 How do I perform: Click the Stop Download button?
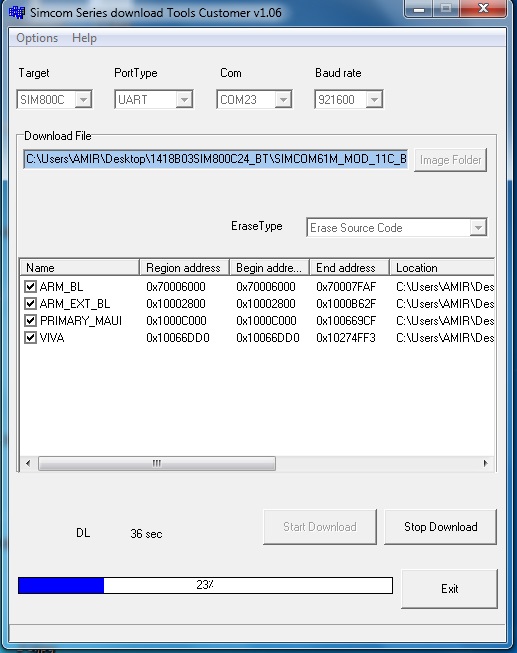click(x=440, y=527)
